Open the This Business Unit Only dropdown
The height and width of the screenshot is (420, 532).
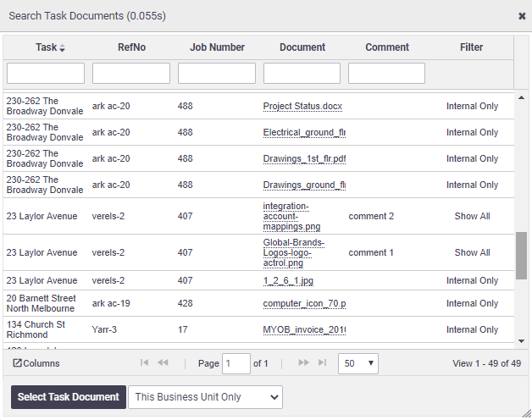205,397
